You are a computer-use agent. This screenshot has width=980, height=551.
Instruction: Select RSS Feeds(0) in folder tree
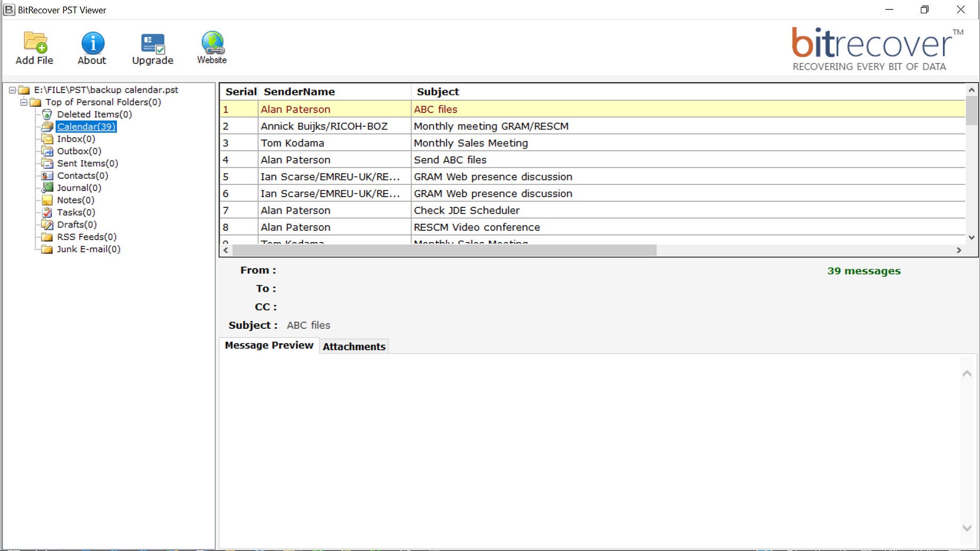tap(87, 237)
